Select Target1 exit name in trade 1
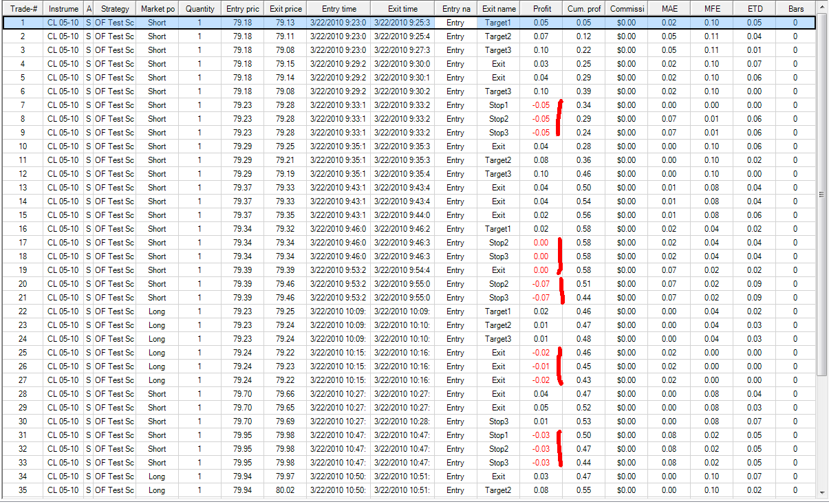Screen dimensions: 829x504 [499, 23]
